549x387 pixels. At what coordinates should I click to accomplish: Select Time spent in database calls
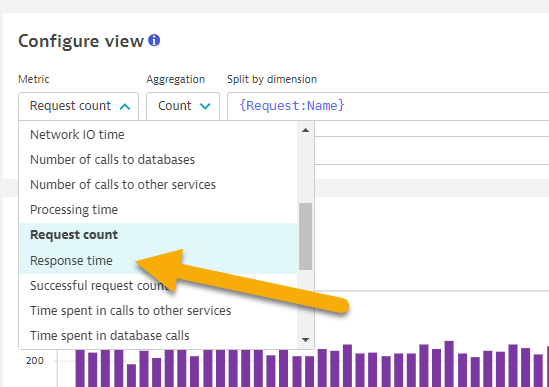click(110, 336)
